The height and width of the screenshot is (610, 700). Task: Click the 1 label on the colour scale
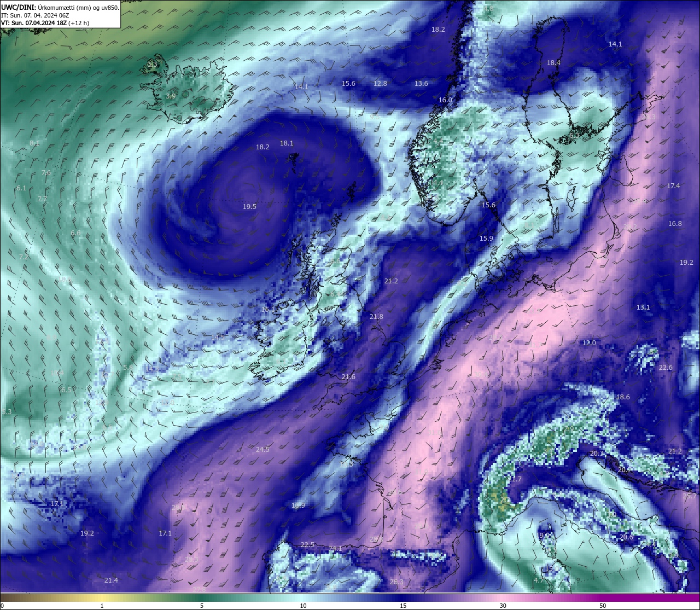click(102, 606)
